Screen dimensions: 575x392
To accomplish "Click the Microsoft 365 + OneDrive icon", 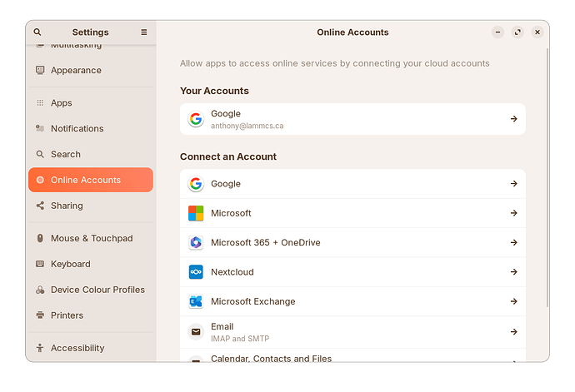I will tap(196, 243).
